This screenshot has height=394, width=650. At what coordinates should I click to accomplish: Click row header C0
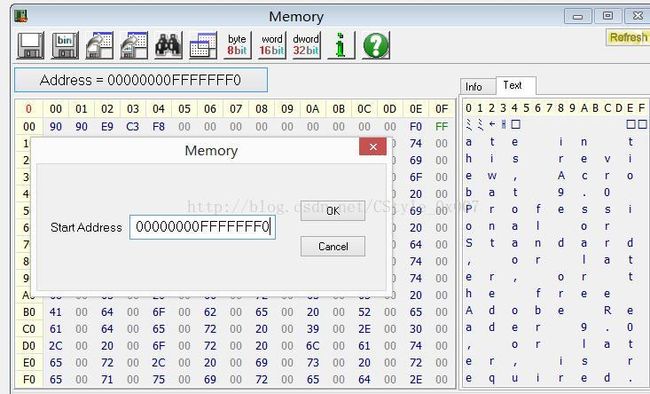pos(29,329)
